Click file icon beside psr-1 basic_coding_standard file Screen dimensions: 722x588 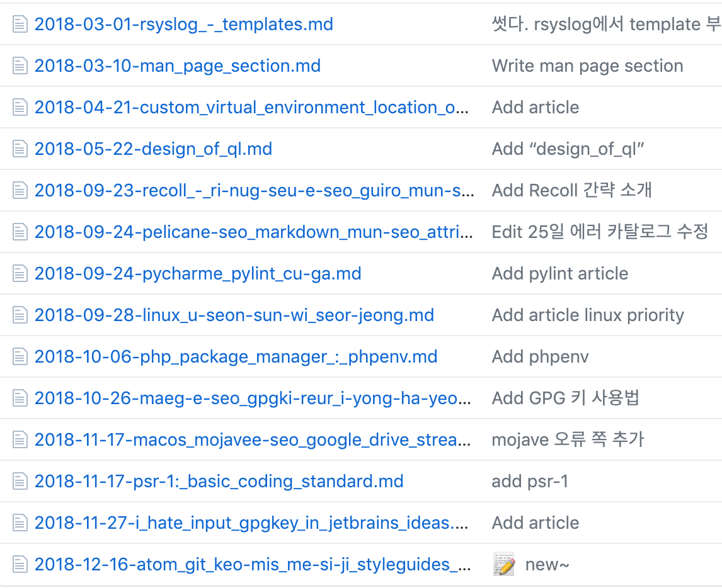tap(20, 481)
